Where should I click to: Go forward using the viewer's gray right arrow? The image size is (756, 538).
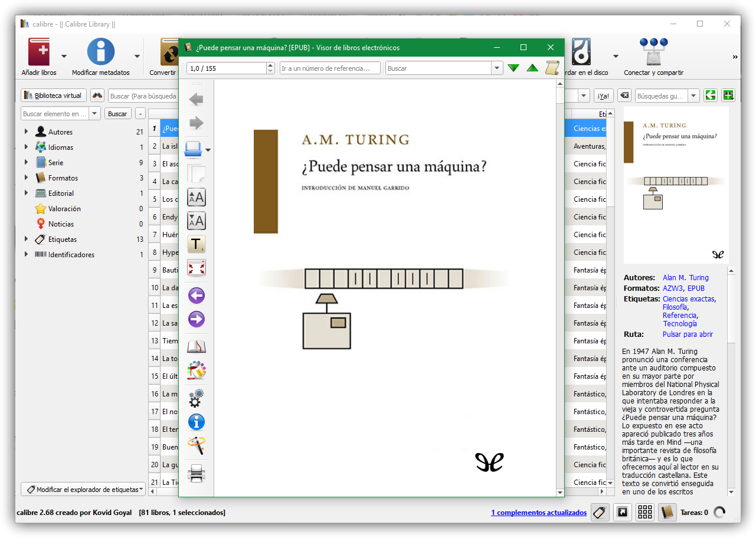coord(196,123)
